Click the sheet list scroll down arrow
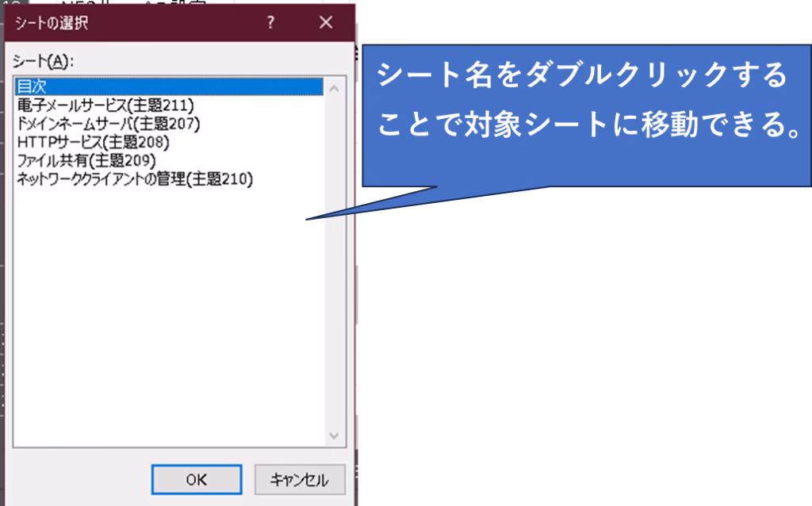Image resolution: width=812 pixels, height=506 pixels. point(334,436)
